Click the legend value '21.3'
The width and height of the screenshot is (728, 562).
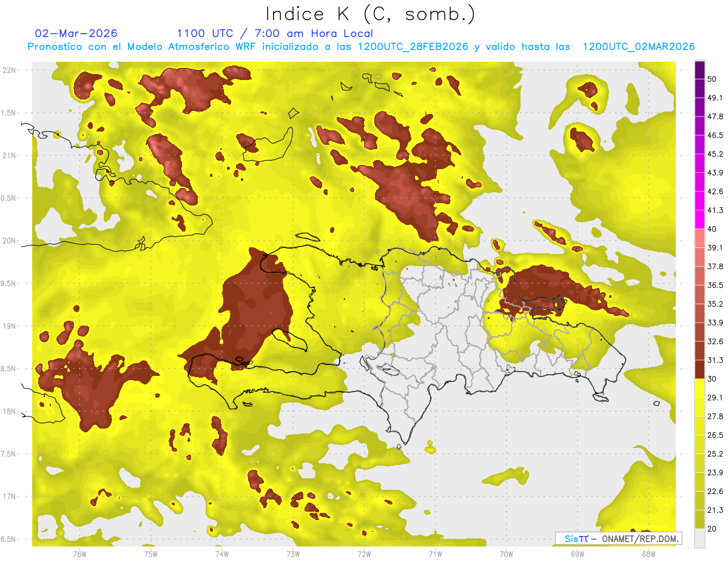click(x=715, y=510)
